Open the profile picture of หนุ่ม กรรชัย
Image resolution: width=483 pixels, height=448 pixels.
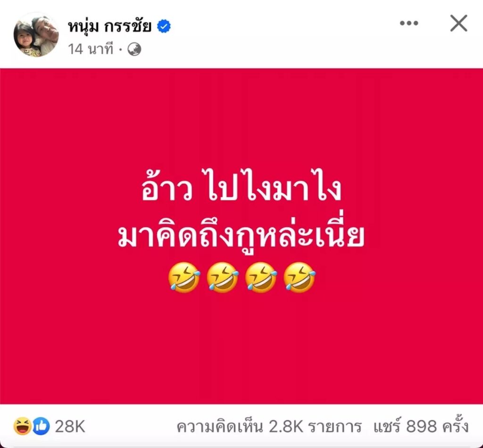pos(36,35)
